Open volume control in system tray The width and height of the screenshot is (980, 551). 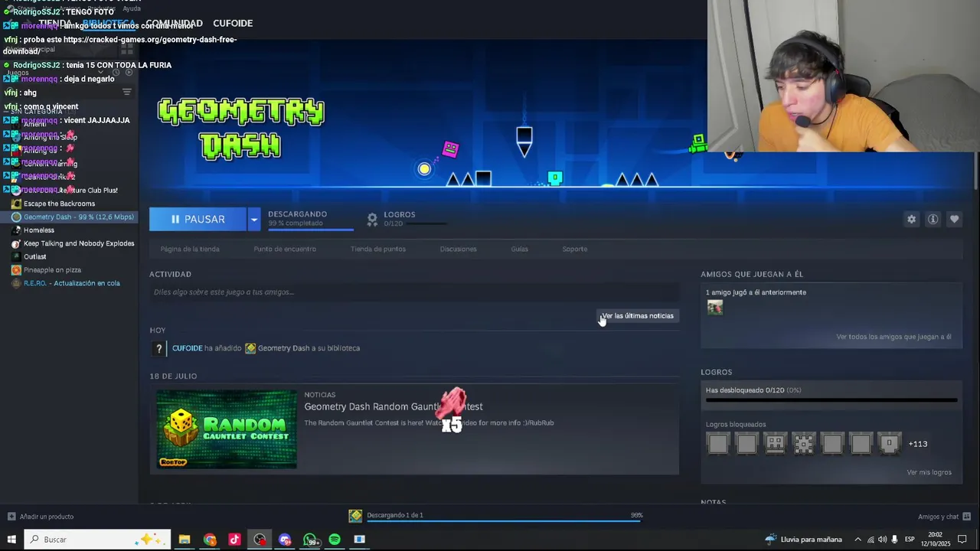[x=882, y=540]
